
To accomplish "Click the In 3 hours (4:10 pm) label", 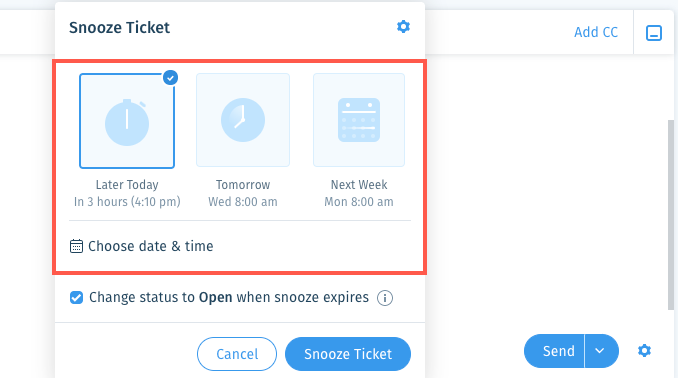I will 127,202.
